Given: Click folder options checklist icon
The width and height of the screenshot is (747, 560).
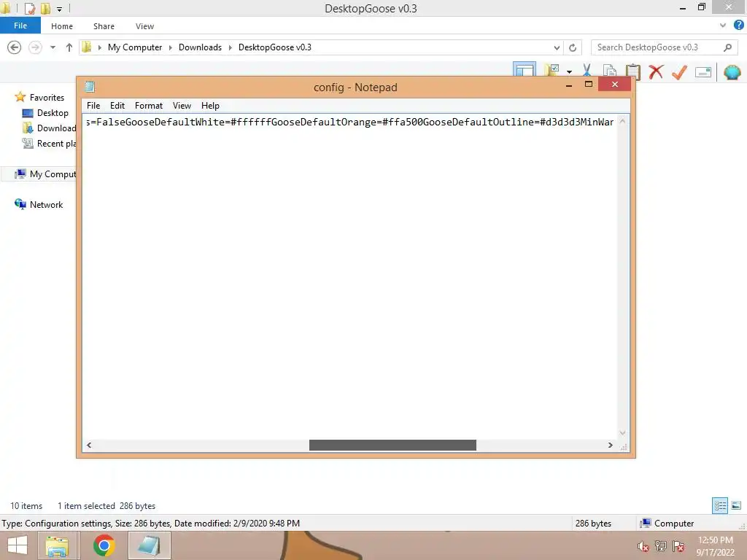Looking at the screenshot, I should click(x=553, y=71).
